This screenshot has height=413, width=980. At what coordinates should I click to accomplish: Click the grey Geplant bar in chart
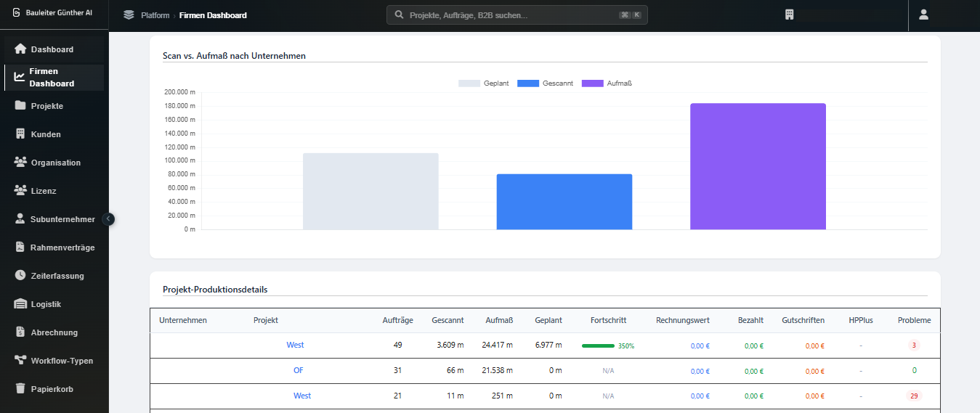point(370,192)
